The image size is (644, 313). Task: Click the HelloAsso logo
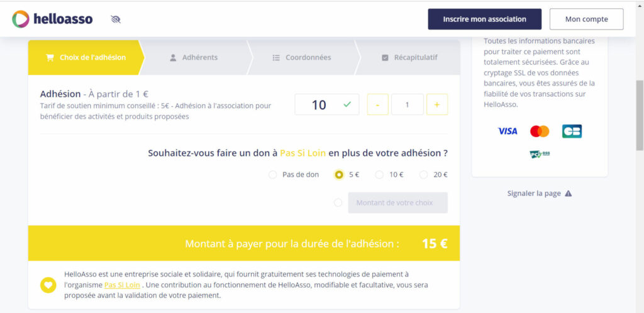52,19
